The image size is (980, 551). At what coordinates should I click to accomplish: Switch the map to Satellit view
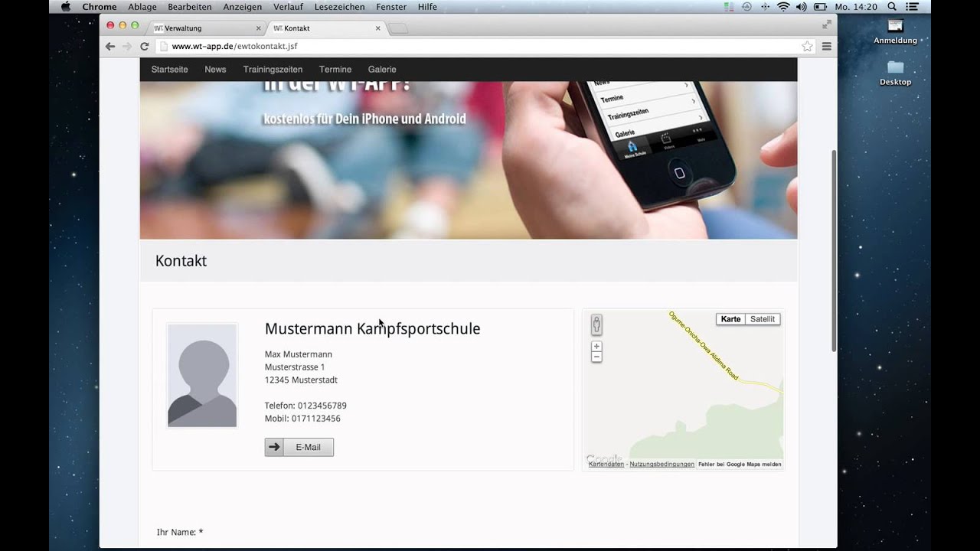point(763,319)
